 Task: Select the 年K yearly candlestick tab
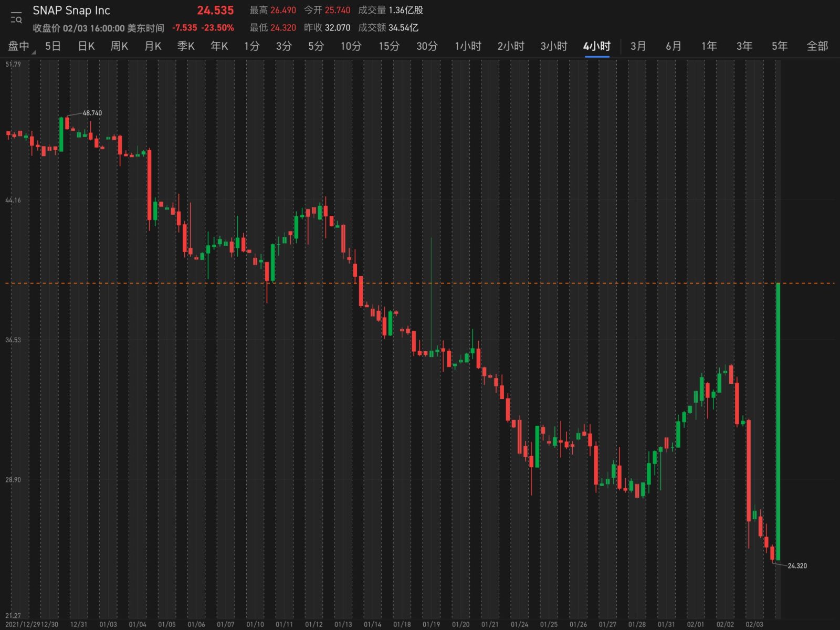click(219, 46)
